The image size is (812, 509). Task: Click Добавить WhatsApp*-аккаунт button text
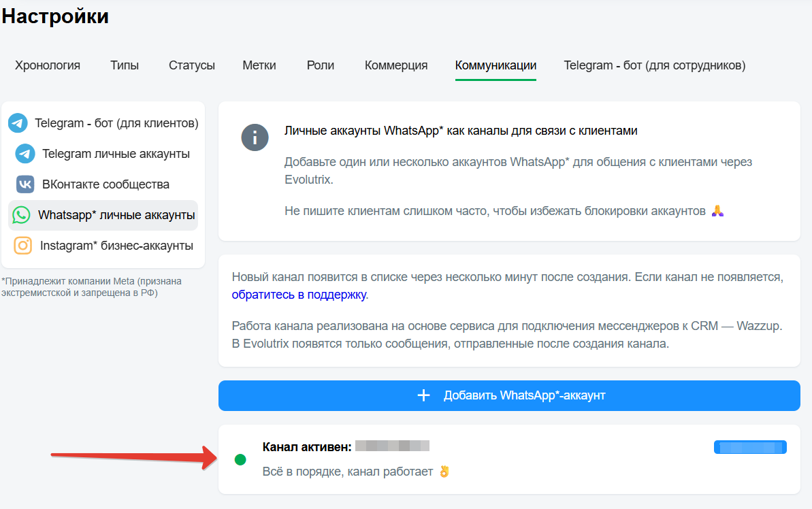pyautogui.click(x=525, y=395)
